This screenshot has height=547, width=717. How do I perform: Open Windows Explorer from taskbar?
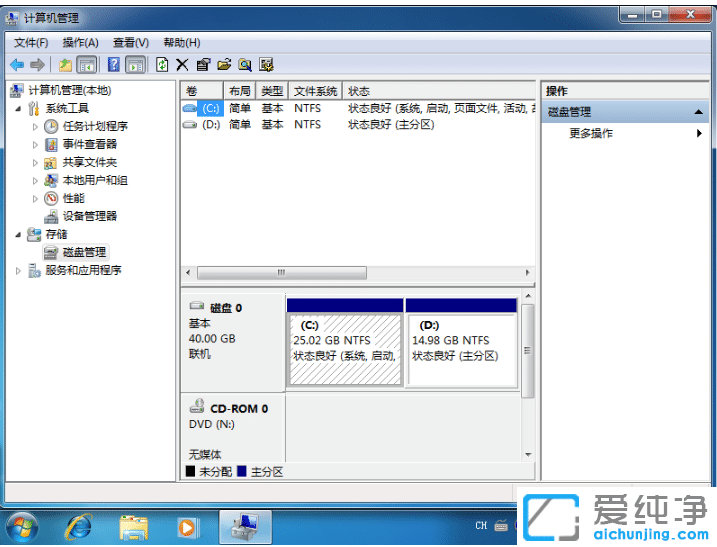pos(134,527)
